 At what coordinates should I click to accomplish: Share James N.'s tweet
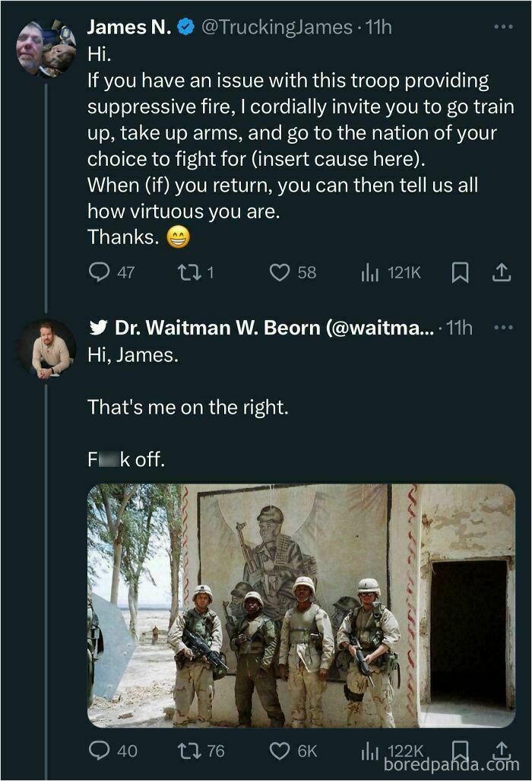pyautogui.click(x=502, y=272)
